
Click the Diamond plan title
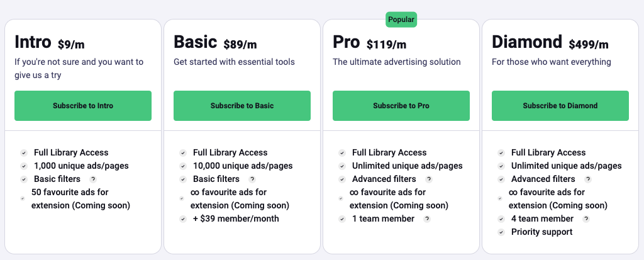pos(527,42)
